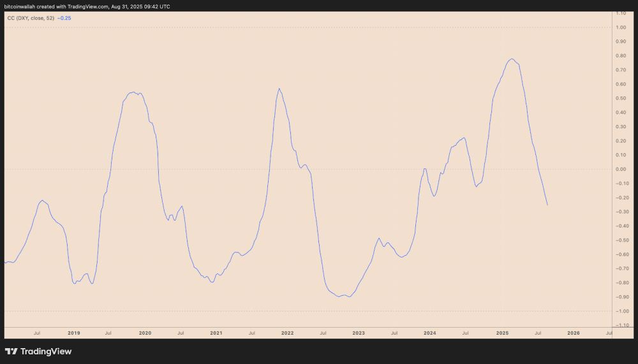Click the 2019 label on the time axis
Image resolution: width=638 pixels, height=364 pixels.
pyautogui.click(x=73, y=333)
